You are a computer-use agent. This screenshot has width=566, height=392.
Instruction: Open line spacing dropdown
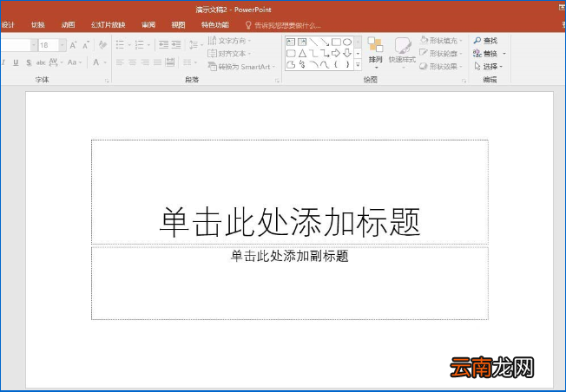point(196,45)
